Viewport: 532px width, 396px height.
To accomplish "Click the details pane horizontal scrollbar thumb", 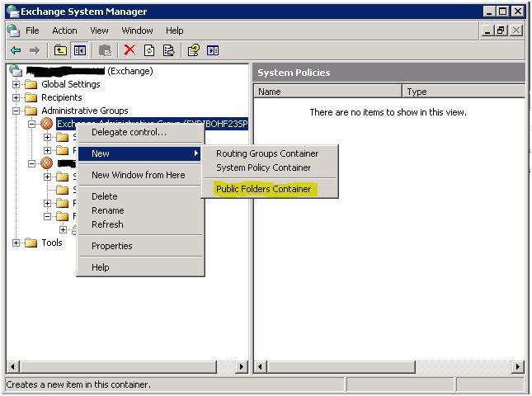I will point(341,366).
